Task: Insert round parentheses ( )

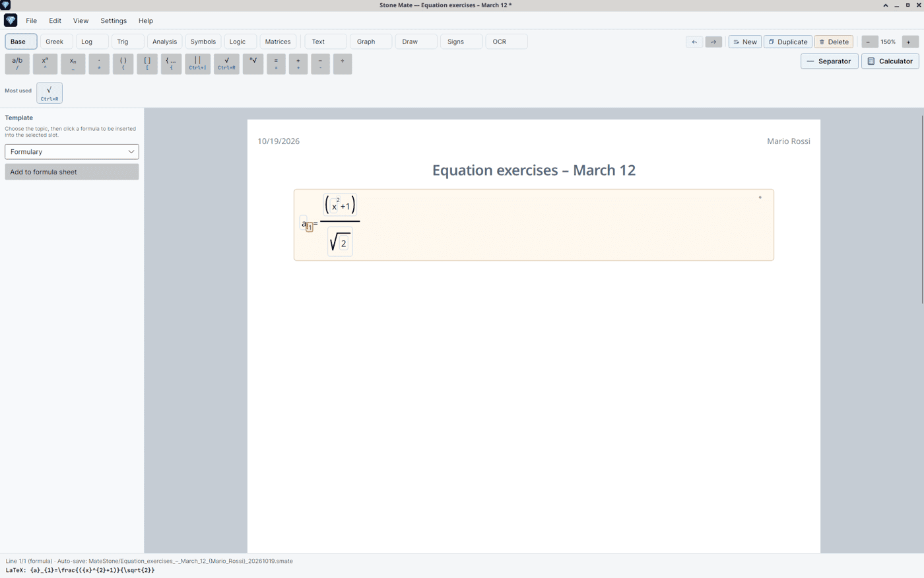Action: 123,63
